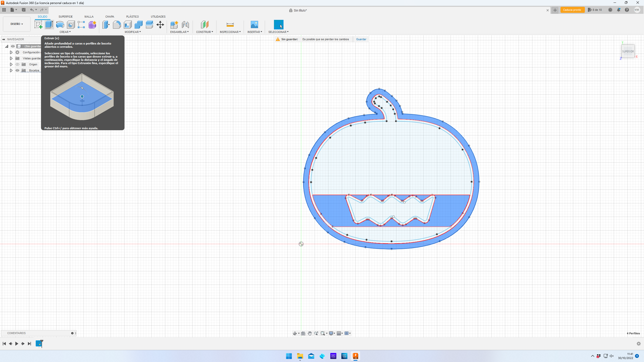The width and height of the screenshot is (644, 362).
Task: Toggle visibility of the root component
Action: point(13,46)
